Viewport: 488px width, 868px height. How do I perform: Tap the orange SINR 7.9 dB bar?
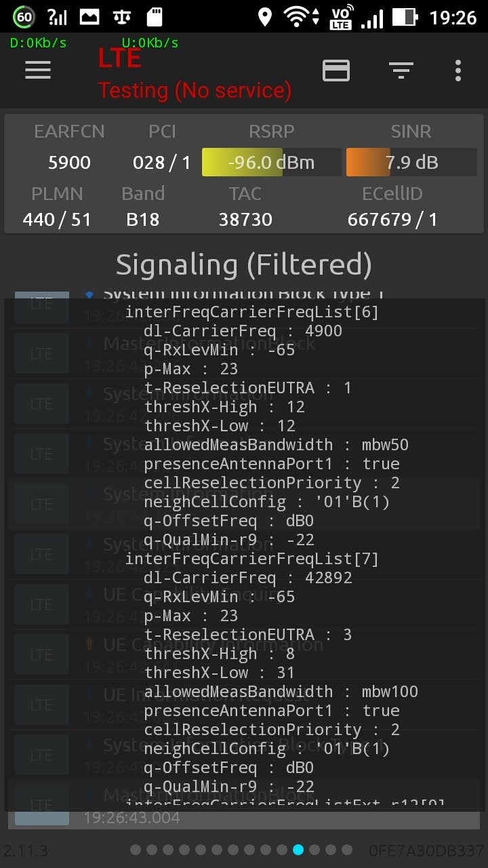coord(411,163)
